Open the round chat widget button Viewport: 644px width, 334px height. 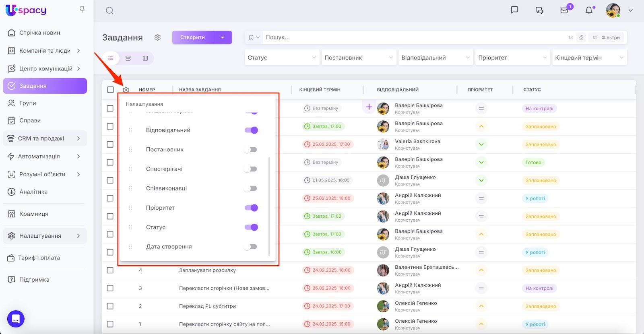coord(16,319)
